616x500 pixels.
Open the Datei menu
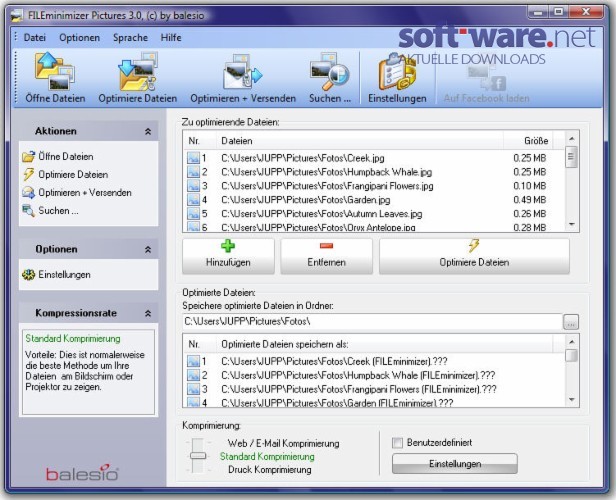35,38
